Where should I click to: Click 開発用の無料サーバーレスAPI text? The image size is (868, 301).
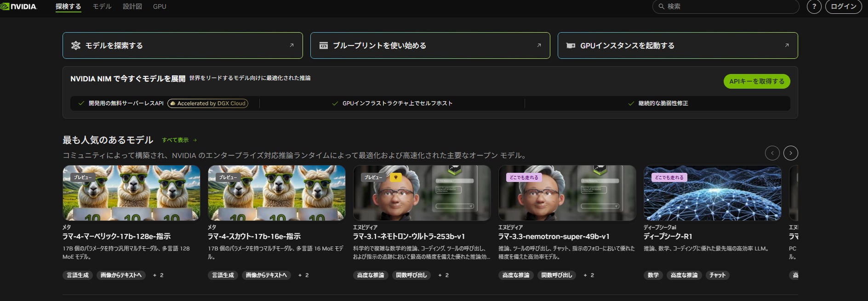click(126, 103)
